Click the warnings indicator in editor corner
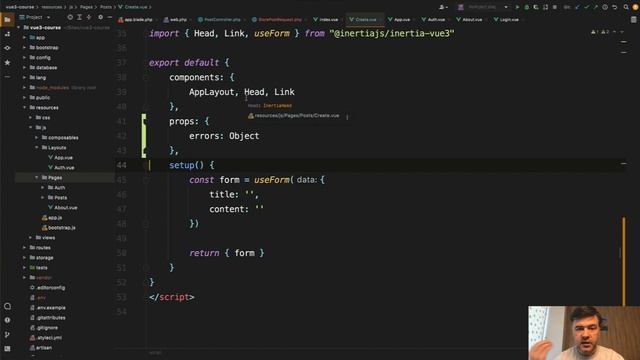 pos(600,32)
